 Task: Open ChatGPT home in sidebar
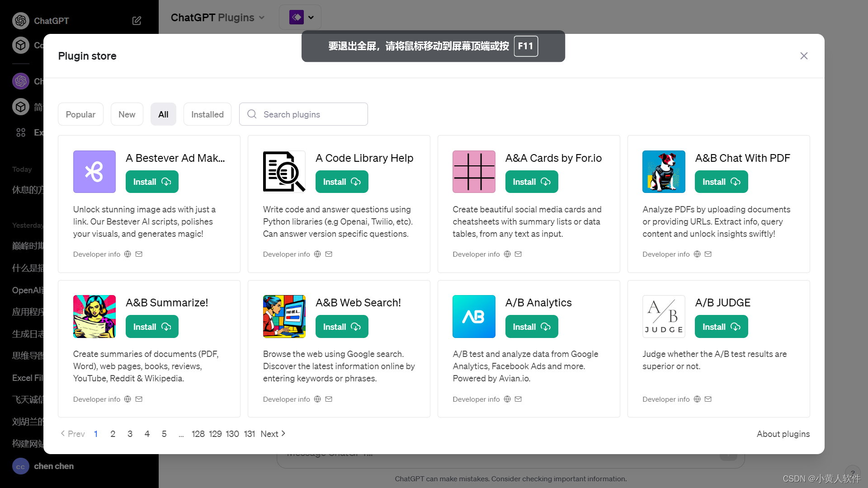click(x=41, y=21)
